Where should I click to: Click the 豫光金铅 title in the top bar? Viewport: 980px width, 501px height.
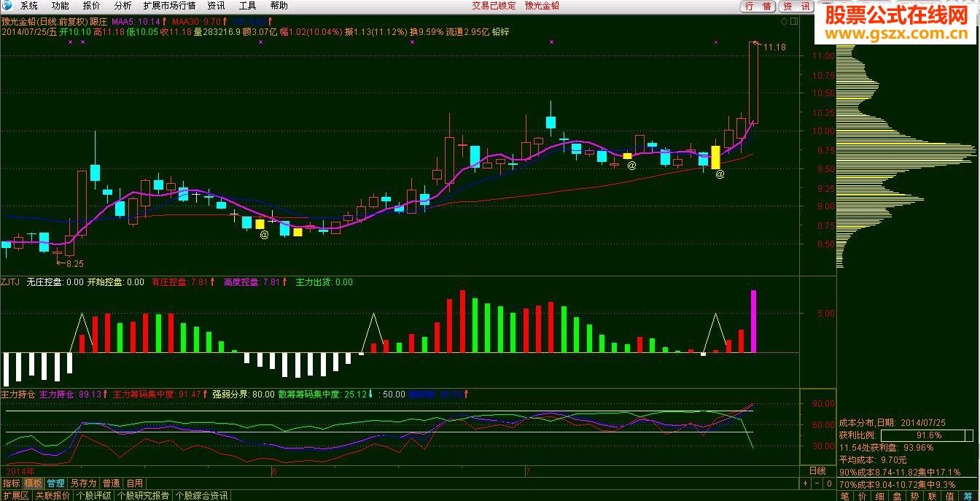[543, 6]
